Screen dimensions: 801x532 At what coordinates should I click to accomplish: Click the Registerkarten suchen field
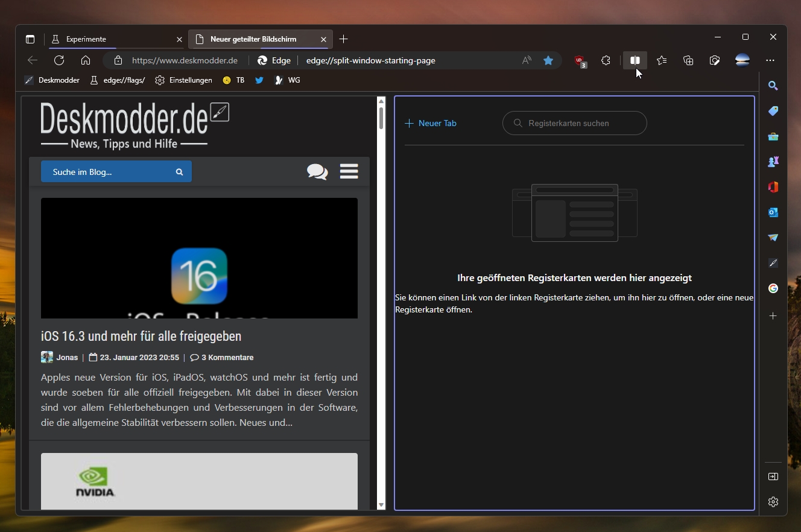pos(575,123)
